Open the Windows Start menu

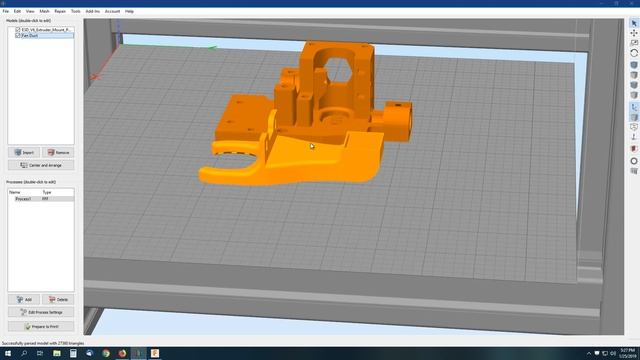(8, 353)
